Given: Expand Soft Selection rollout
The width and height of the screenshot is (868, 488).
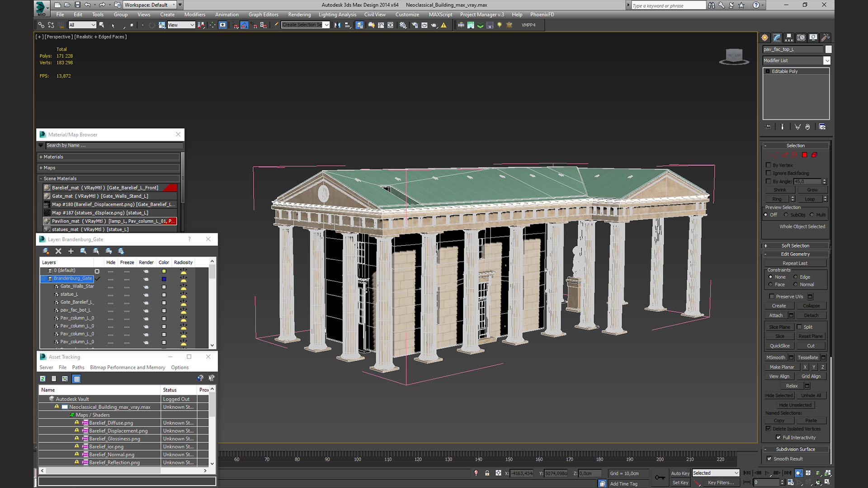Looking at the screenshot, I should point(796,246).
